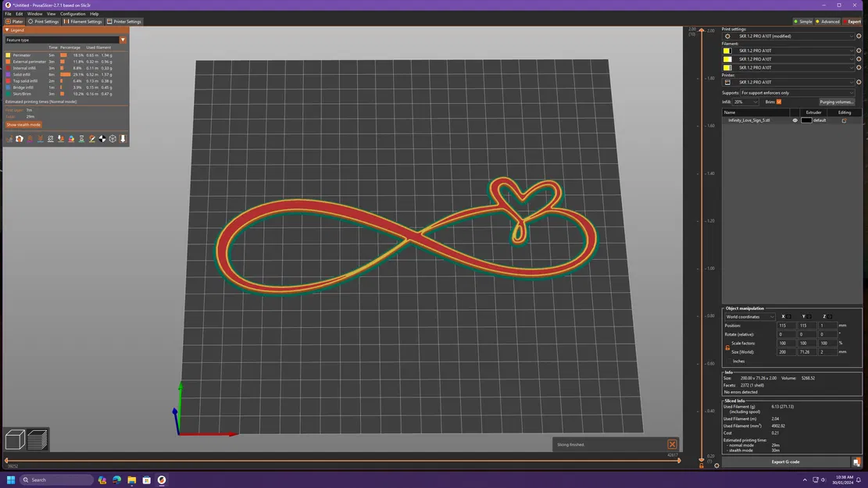Toggle tool changes icon in legend toolbar

pos(61,139)
